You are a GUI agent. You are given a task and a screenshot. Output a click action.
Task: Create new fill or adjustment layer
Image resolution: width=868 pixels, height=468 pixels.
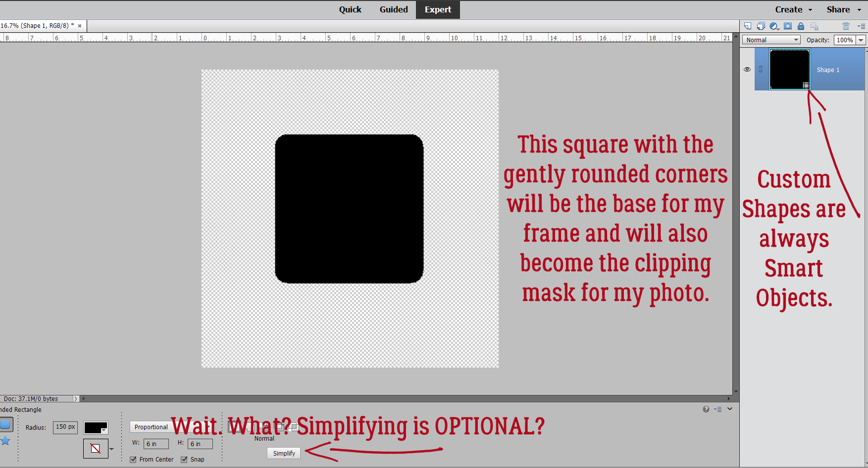click(x=774, y=26)
